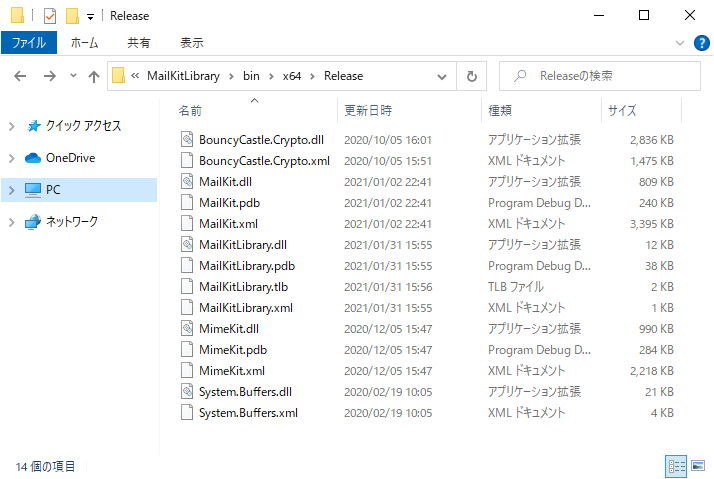Click the MimeKit.xml file icon
The height and width of the screenshot is (479, 714).
(x=187, y=371)
